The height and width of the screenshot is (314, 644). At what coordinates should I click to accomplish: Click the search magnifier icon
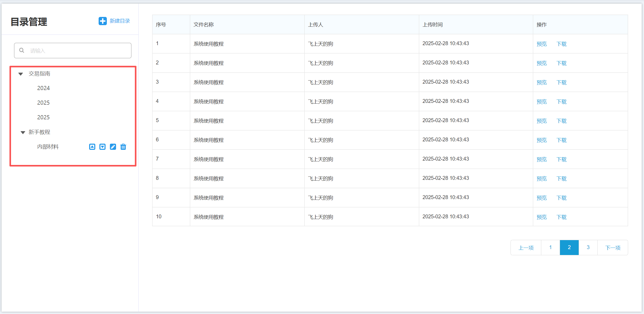[x=22, y=51]
